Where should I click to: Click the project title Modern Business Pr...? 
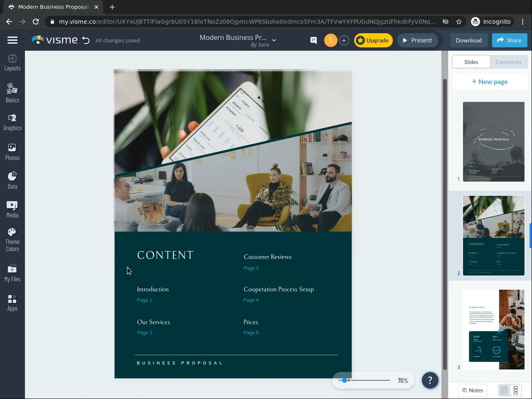pyautogui.click(x=233, y=37)
